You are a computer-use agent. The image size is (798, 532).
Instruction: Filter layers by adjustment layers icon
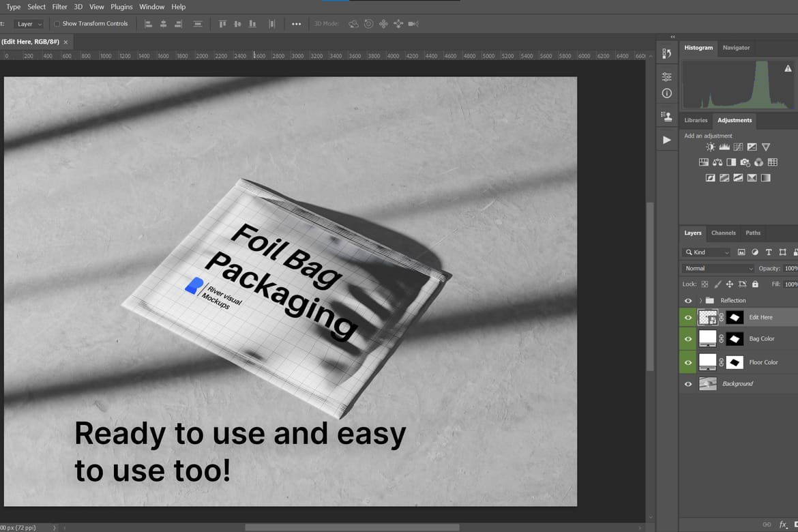[x=755, y=252]
